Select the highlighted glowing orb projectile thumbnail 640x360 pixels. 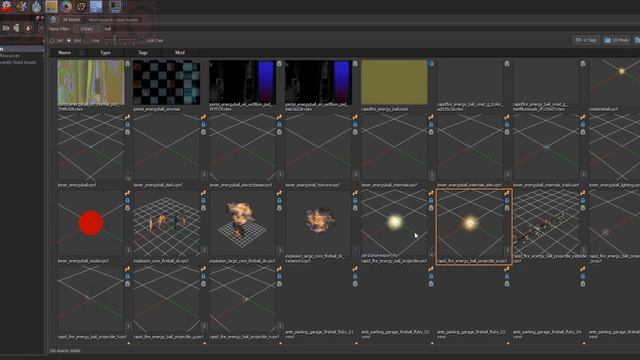click(x=470, y=223)
